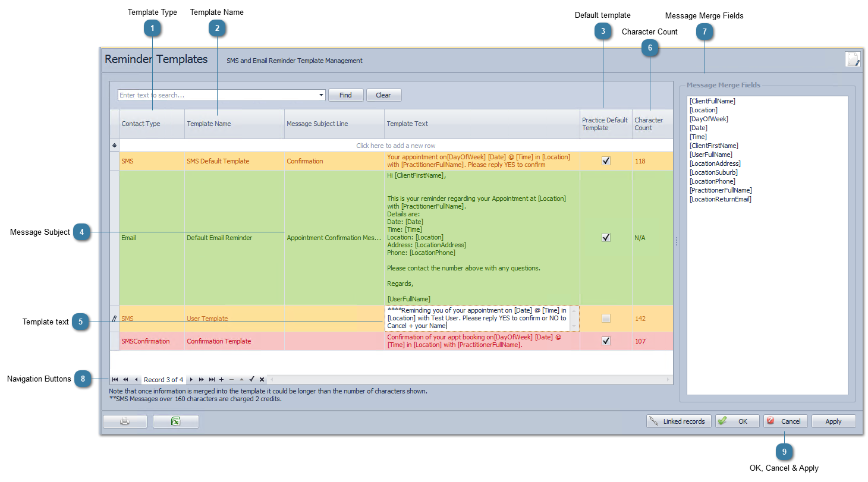Jump to previous page of records
Viewport: 868px width, 482px height.
(125, 380)
